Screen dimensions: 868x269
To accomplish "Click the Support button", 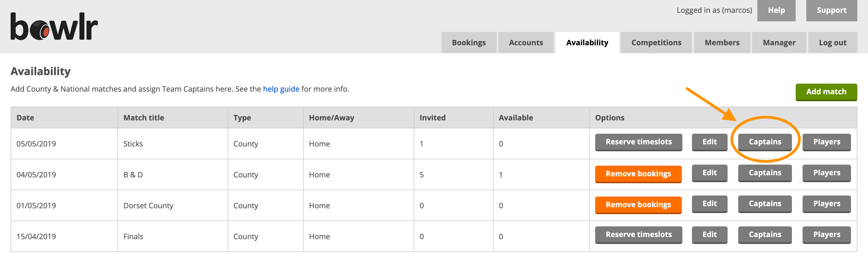I will tap(831, 10).
